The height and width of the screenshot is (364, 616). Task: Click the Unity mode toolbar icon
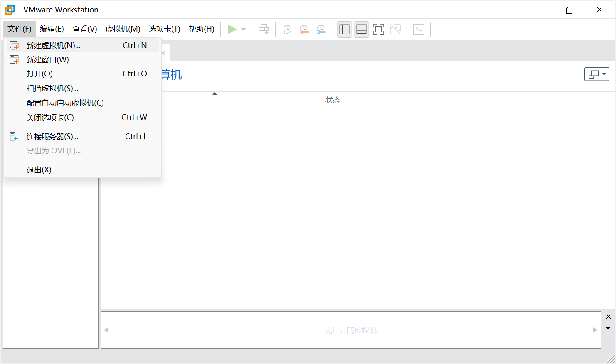pyautogui.click(x=396, y=29)
